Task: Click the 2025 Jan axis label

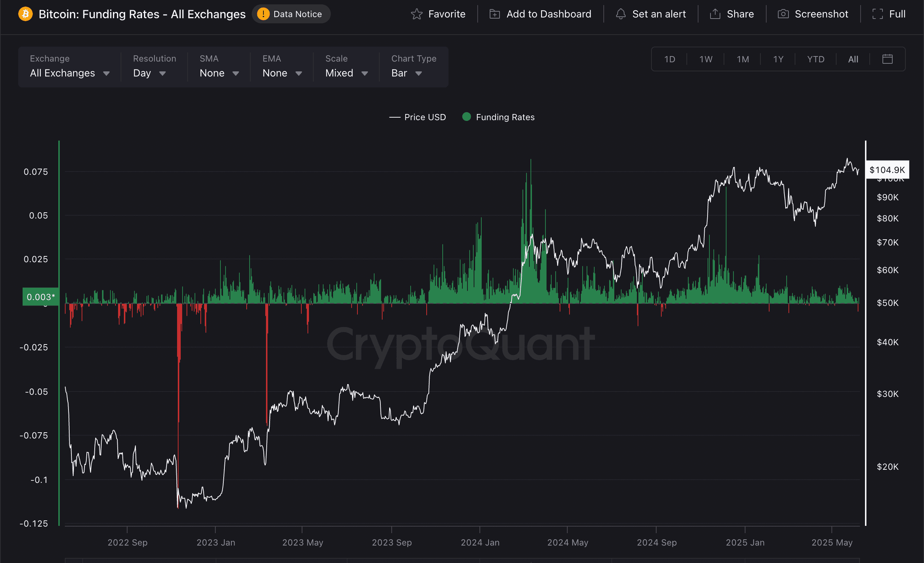Action: pyautogui.click(x=745, y=542)
